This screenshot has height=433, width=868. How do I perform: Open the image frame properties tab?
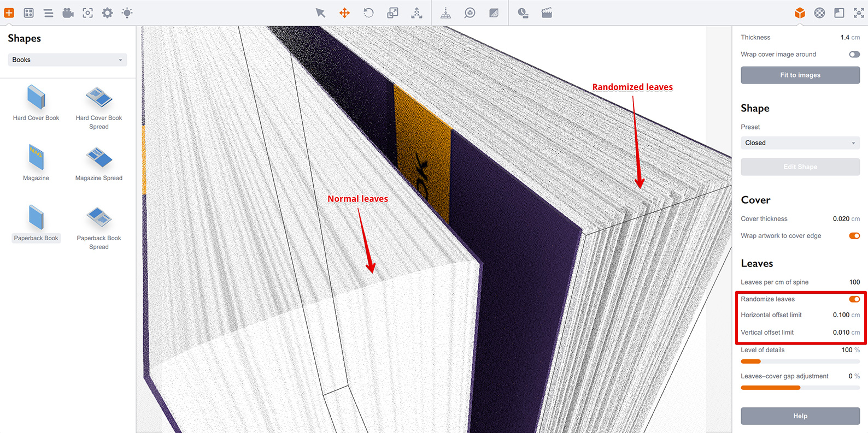[839, 13]
